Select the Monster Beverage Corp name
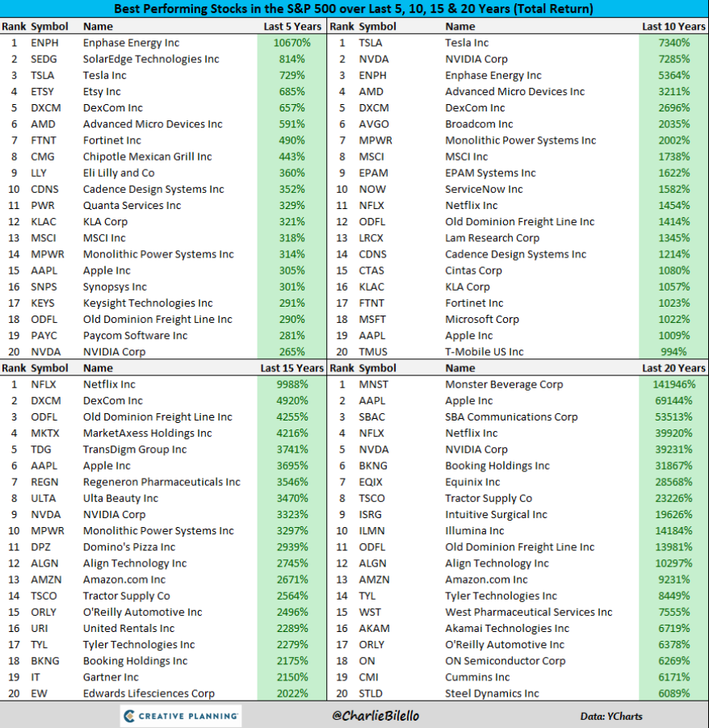Viewport: 709px width, 728px height. tap(504, 384)
